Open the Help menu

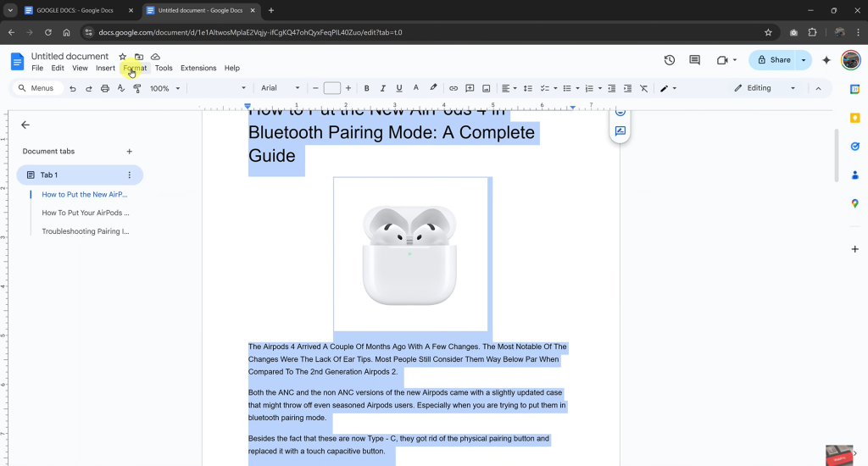232,68
